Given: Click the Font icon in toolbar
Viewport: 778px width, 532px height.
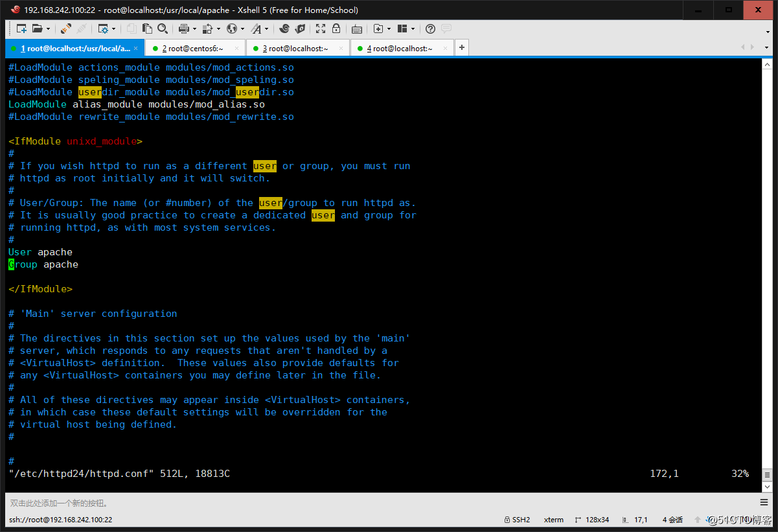Looking at the screenshot, I should (257, 29).
